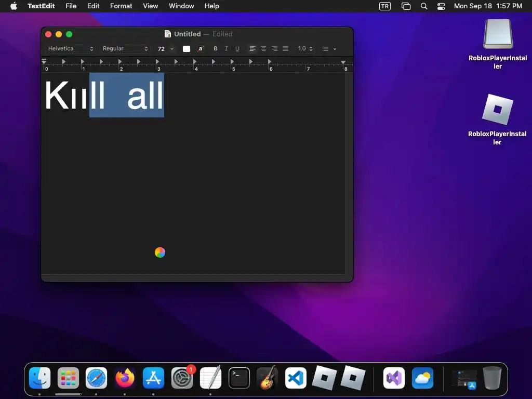Open the list bullets and numbering dropdown
Image resolution: width=532 pixels, height=399 pixels.
(329, 48)
